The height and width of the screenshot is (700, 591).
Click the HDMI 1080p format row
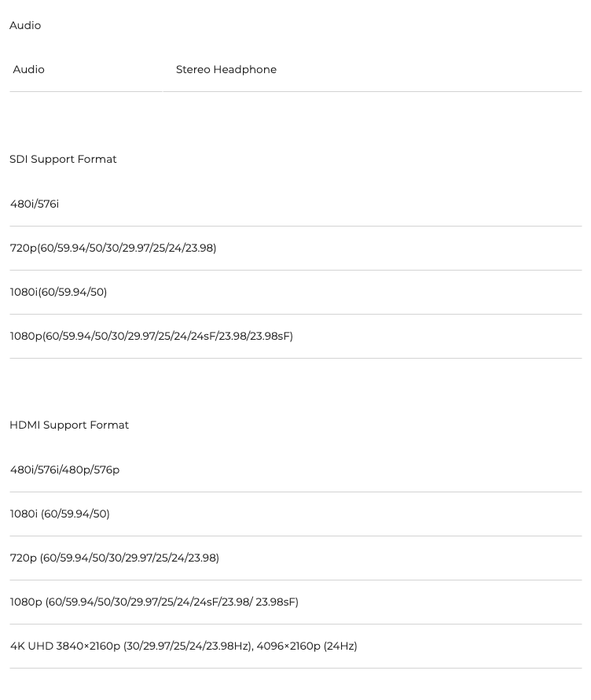(x=295, y=602)
